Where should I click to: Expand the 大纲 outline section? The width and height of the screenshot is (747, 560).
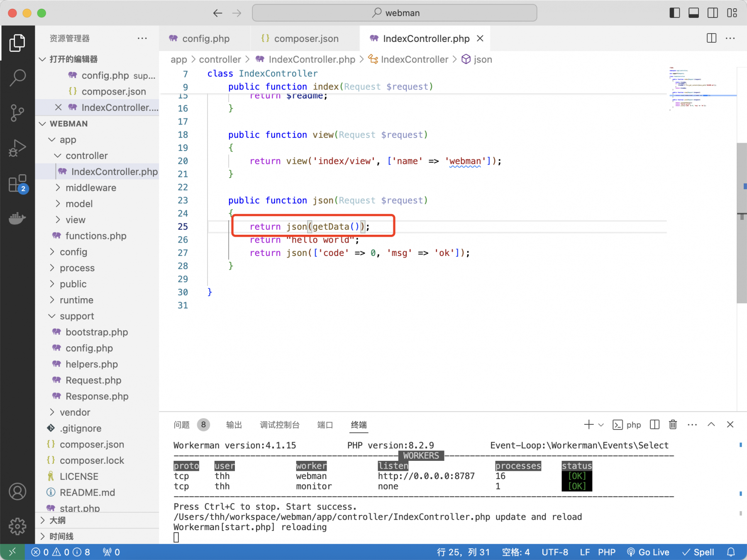tap(97, 520)
